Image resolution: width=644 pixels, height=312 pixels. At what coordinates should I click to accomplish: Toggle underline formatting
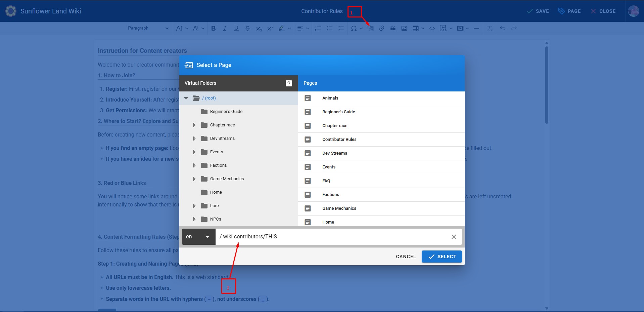(x=236, y=29)
